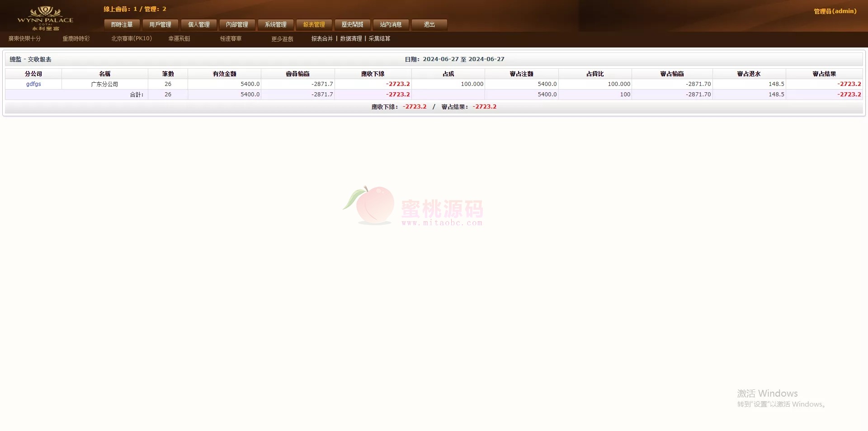Switch to the 極速賽車 game
The height and width of the screenshot is (431, 868).
point(231,39)
